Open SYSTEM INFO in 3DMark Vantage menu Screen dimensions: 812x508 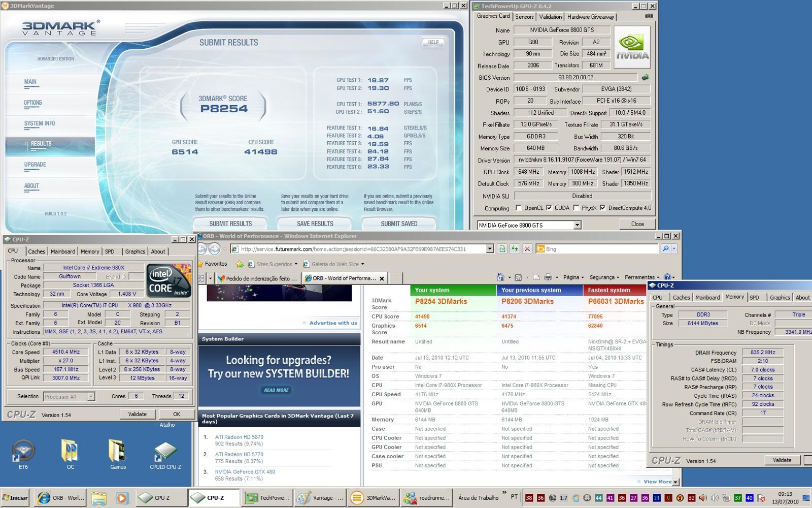[x=40, y=123]
